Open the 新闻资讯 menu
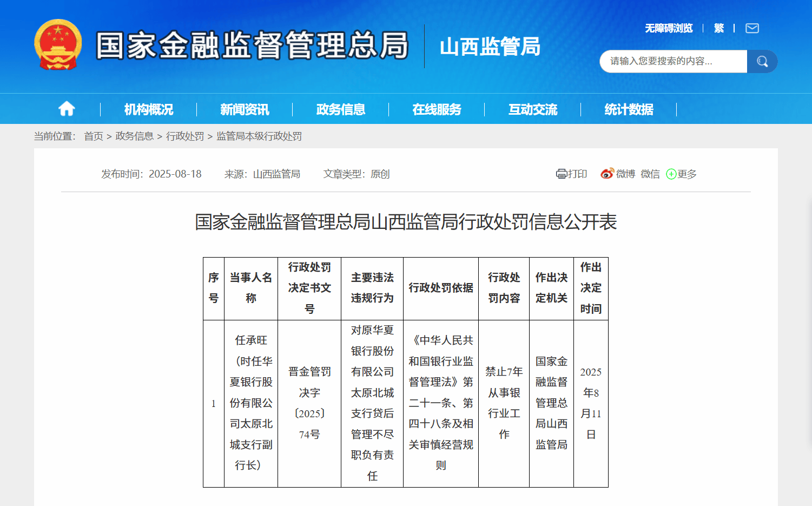 [x=245, y=109]
